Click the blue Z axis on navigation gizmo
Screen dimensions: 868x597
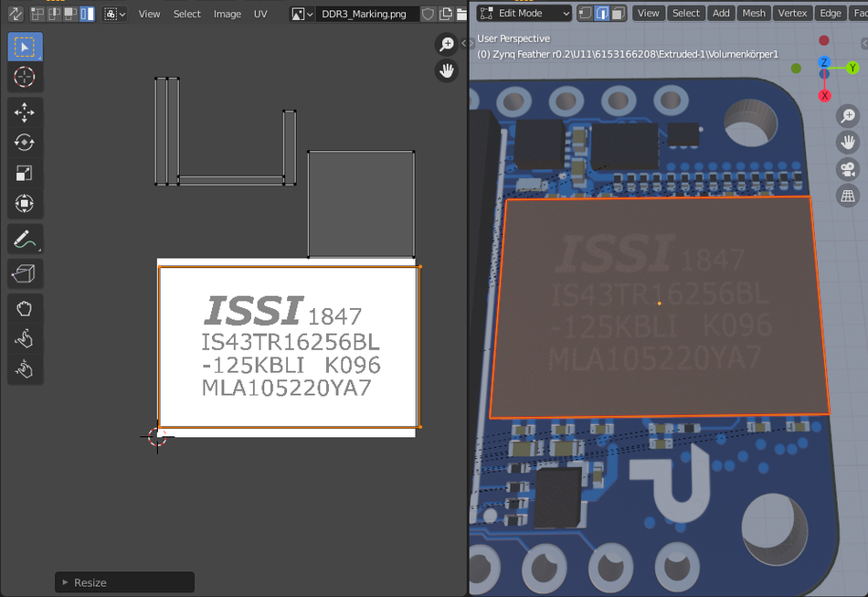point(824,62)
